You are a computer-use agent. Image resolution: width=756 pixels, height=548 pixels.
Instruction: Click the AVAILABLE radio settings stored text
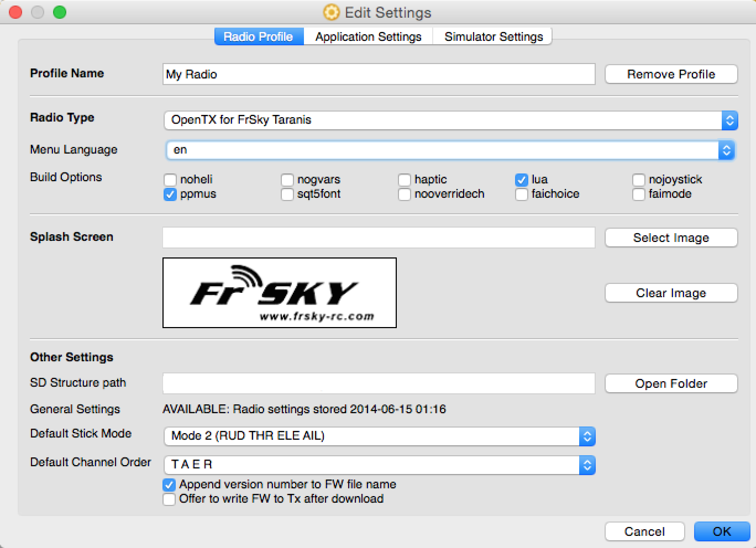pos(304,409)
